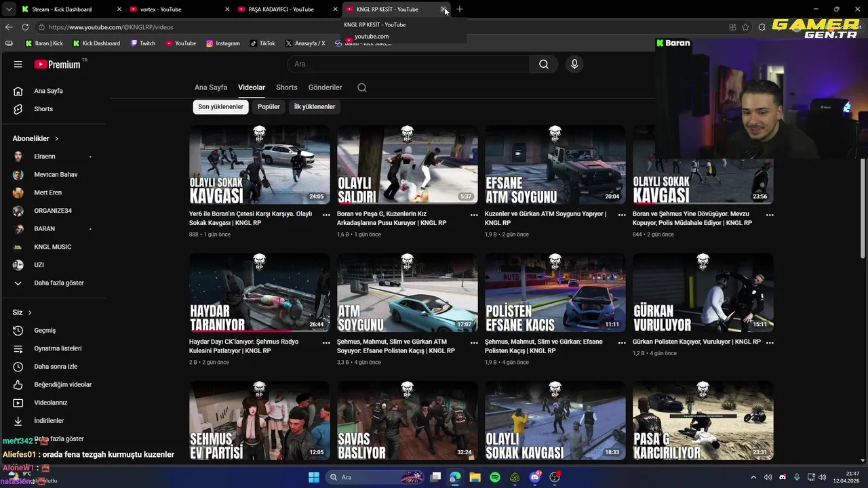Play the Efsane ATM Soygunu 20:04 thumbnail
868x488 pixels.
(x=555, y=165)
